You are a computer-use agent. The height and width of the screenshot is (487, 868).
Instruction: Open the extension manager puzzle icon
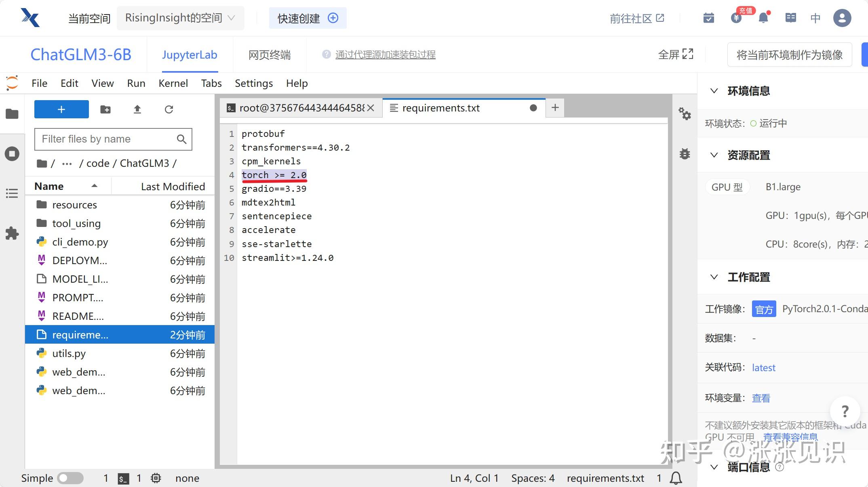pos(12,233)
